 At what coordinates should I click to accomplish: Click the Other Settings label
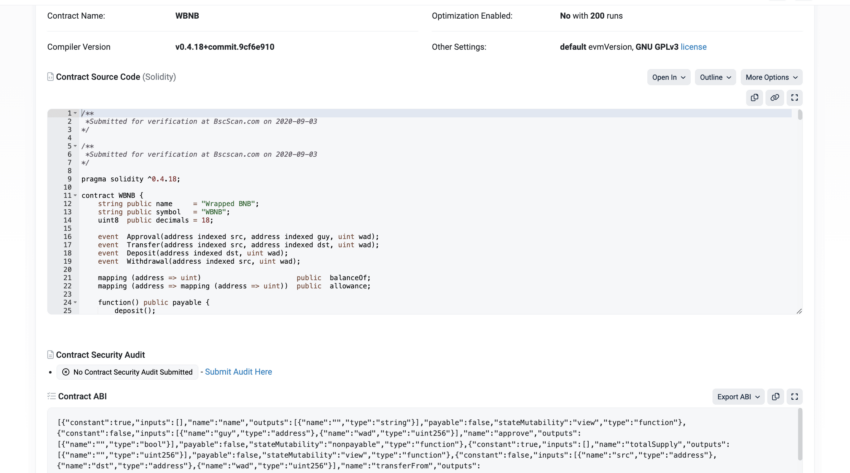[459, 47]
